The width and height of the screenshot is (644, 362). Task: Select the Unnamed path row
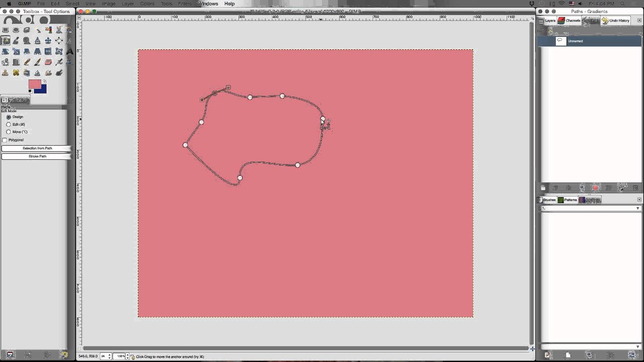589,41
